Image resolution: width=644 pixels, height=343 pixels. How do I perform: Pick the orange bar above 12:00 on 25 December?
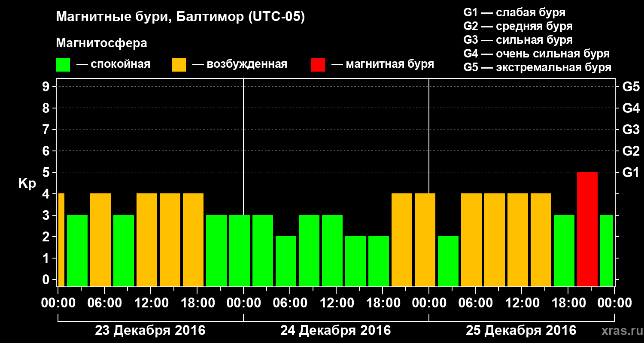coord(518,240)
